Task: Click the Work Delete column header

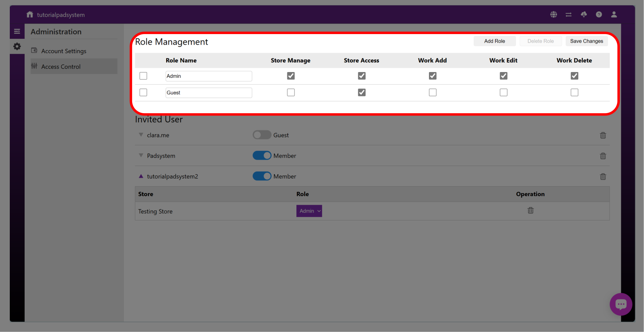Action: [574, 60]
